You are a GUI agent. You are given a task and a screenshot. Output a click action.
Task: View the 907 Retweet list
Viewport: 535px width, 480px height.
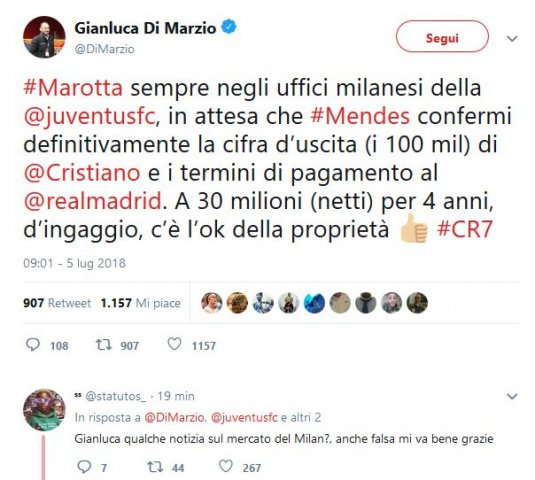(57, 303)
